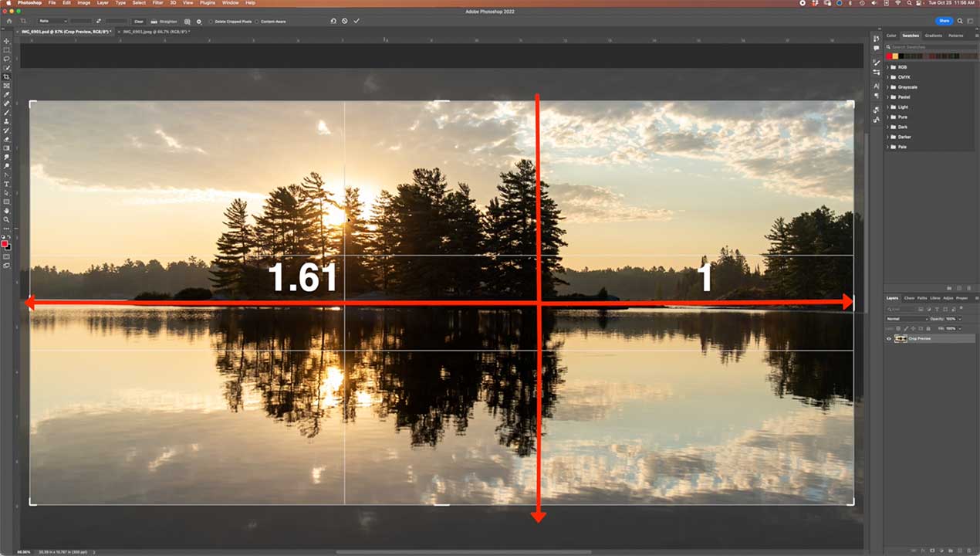Select the Move tool
Viewport: 980px width, 556px height.
(6, 41)
